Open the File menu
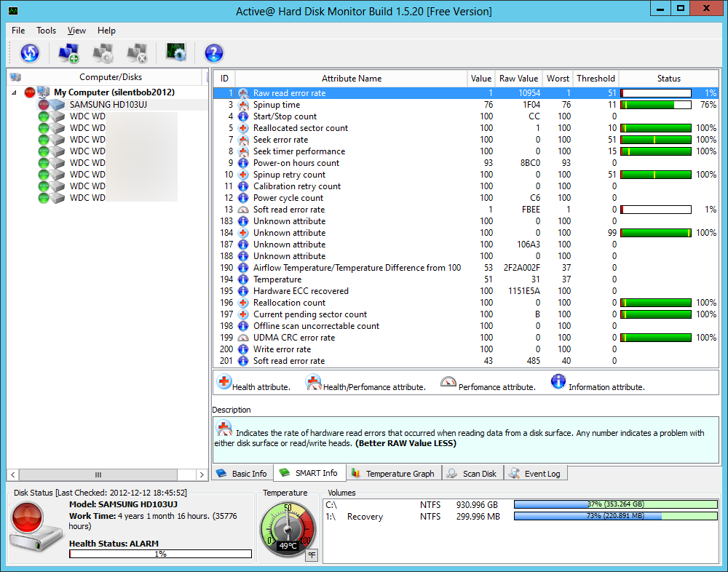The image size is (728, 572). [19, 31]
